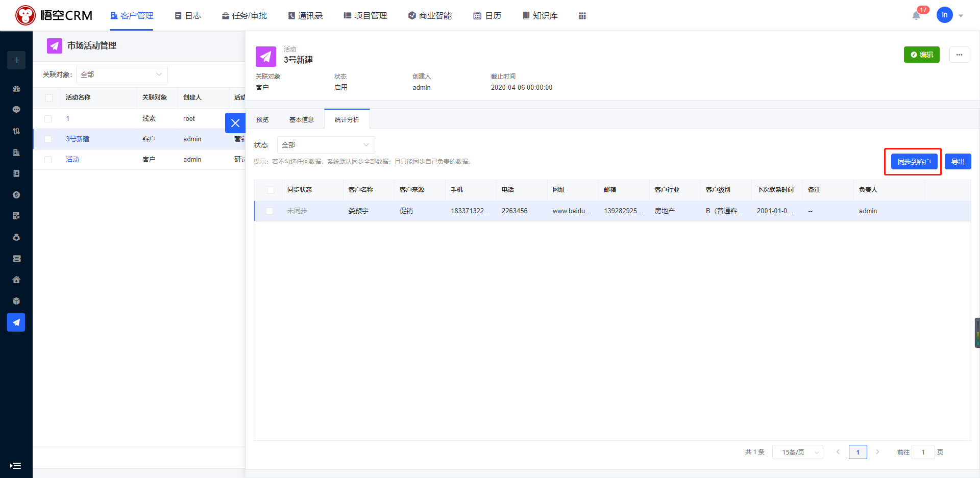The width and height of the screenshot is (980, 478).
Task: Click the 活动名称 column header
Action: tap(78, 97)
